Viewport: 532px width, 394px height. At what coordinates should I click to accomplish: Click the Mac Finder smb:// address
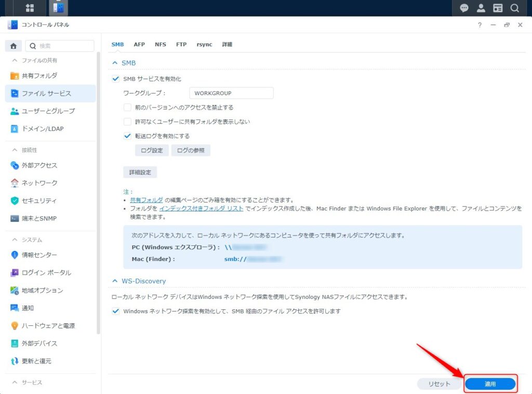click(253, 259)
